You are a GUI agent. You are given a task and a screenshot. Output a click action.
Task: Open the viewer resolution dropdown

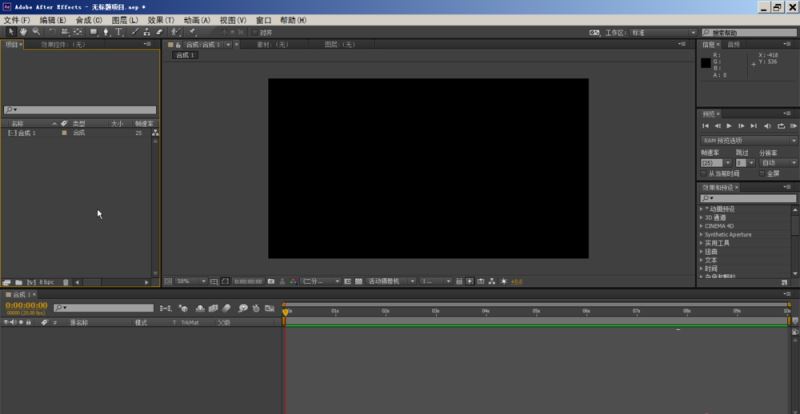[320, 281]
